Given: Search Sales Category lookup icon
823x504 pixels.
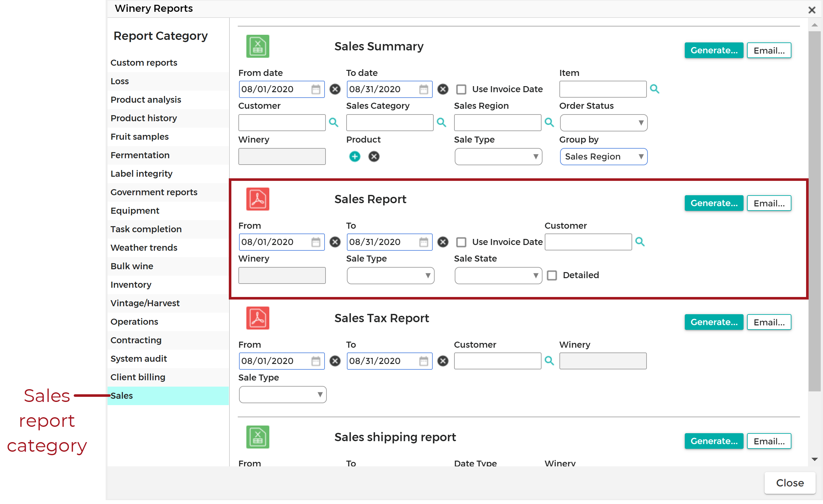Looking at the screenshot, I should click(441, 122).
